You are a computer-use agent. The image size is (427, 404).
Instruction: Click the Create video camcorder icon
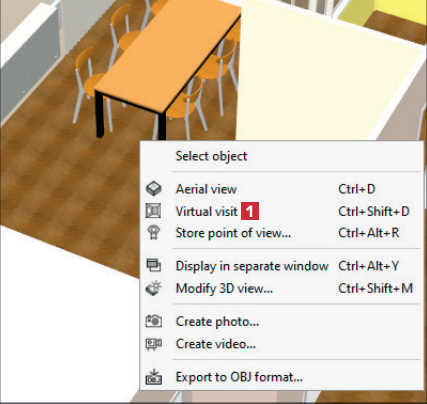(x=154, y=344)
